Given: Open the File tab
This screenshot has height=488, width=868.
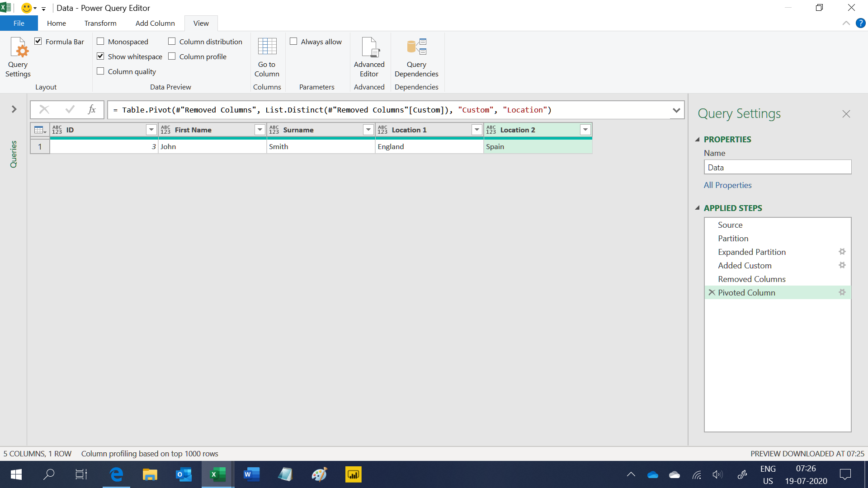Looking at the screenshot, I should coord(19,23).
